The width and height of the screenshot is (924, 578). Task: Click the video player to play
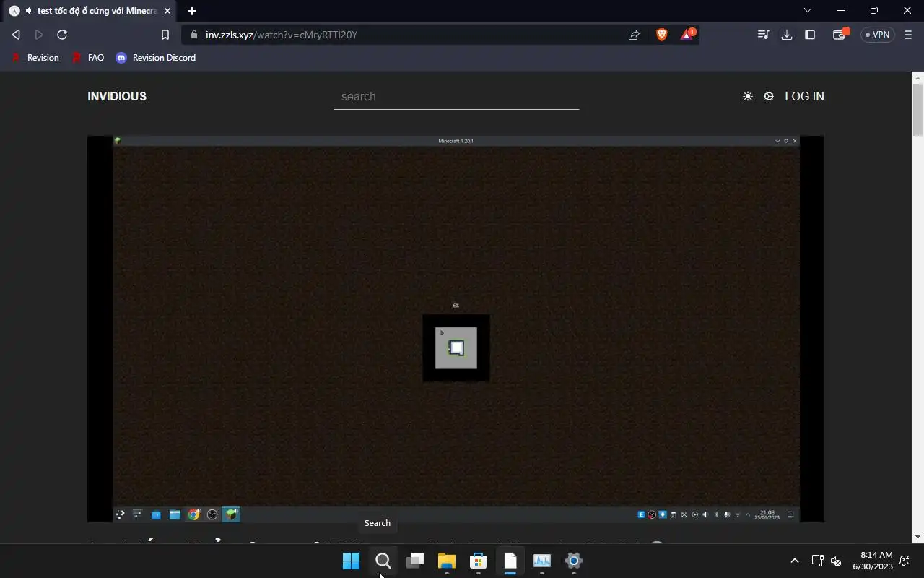click(x=456, y=329)
